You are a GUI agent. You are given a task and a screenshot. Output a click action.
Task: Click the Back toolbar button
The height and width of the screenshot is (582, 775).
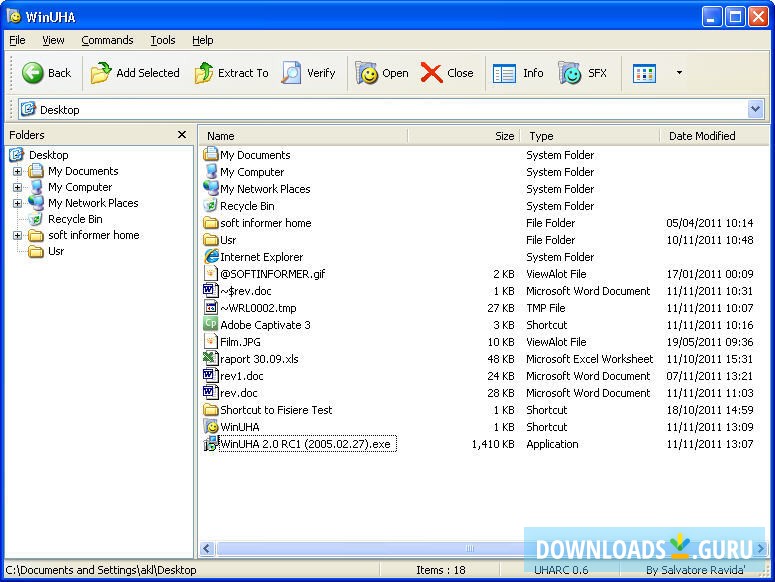tap(47, 73)
